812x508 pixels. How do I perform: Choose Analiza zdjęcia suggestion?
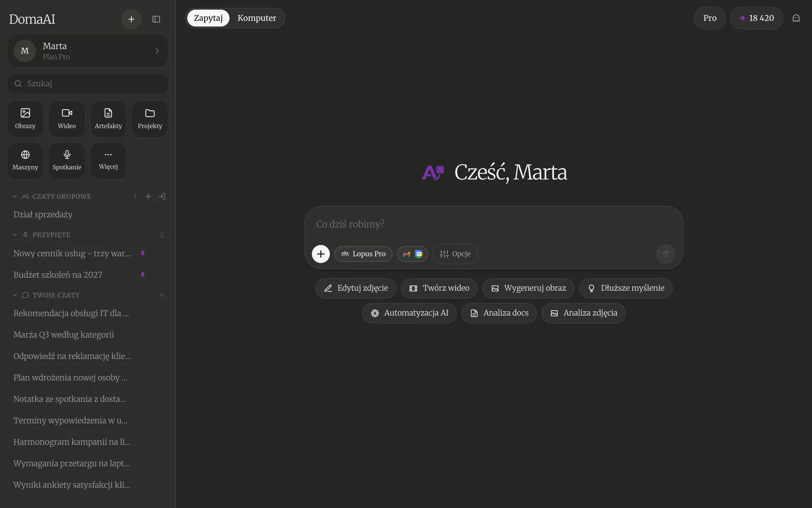(584, 313)
